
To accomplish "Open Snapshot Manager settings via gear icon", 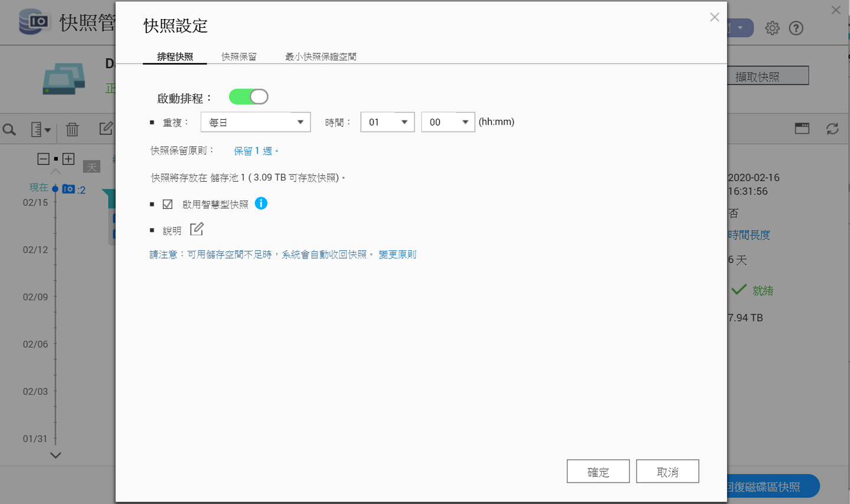I will 772,28.
